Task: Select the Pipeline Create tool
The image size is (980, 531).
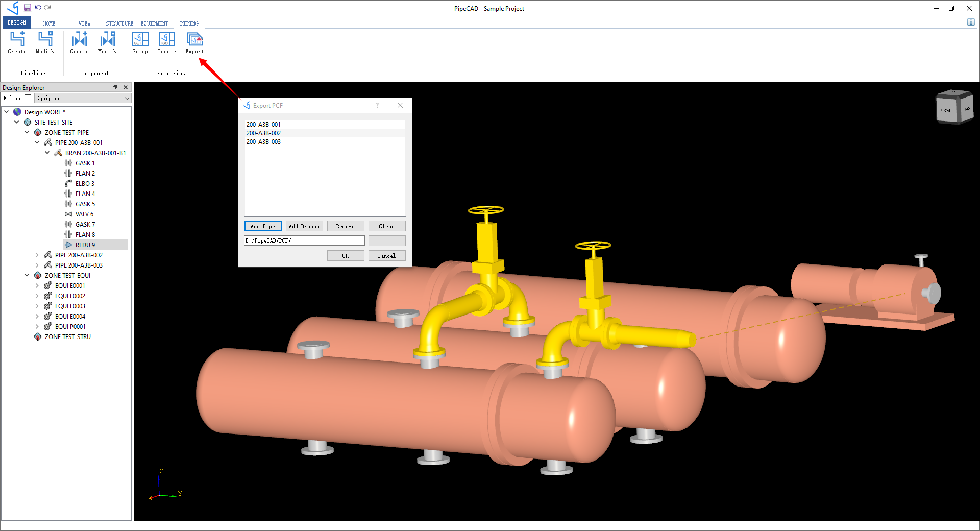Action: (x=17, y=43)
